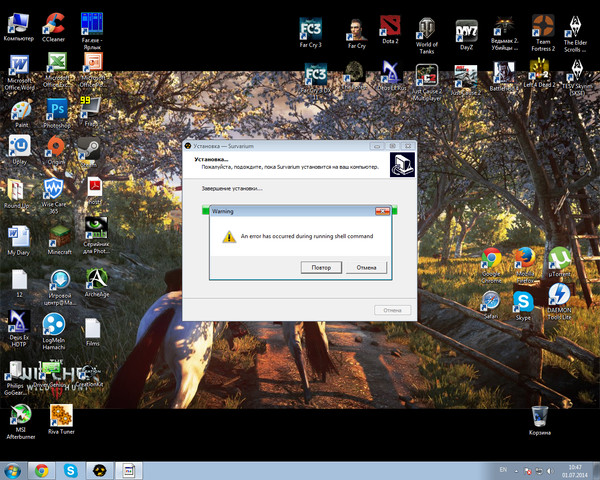600x480 pixels.
Task: Select the file named 12
Action: (x=19, y=283)
